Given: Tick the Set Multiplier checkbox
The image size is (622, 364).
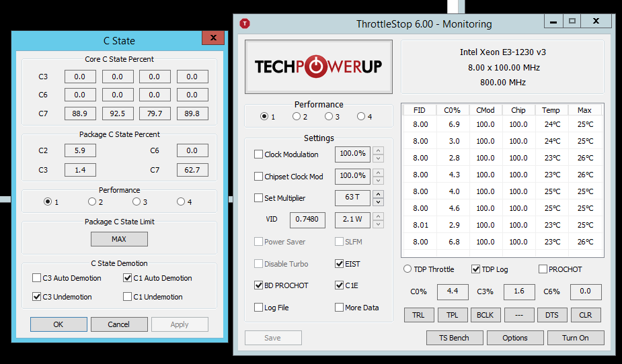Looking at the screenshot, I should [x=258, y=197].
